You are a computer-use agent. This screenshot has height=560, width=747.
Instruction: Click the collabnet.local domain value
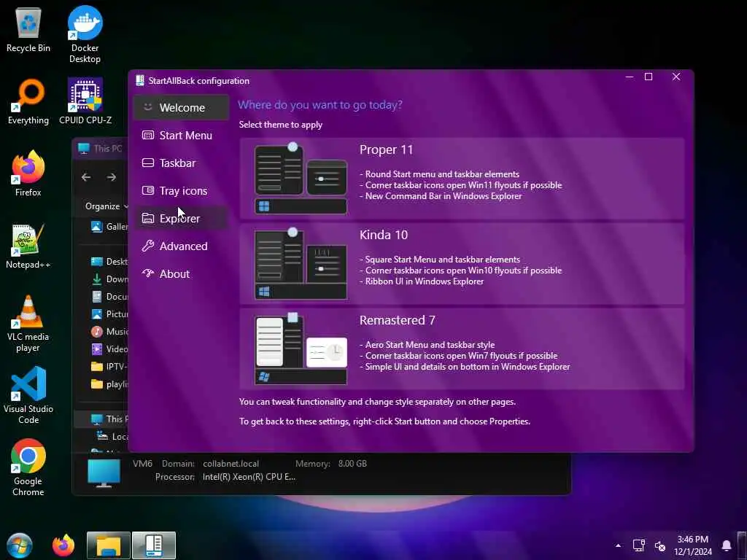[231, 463]
